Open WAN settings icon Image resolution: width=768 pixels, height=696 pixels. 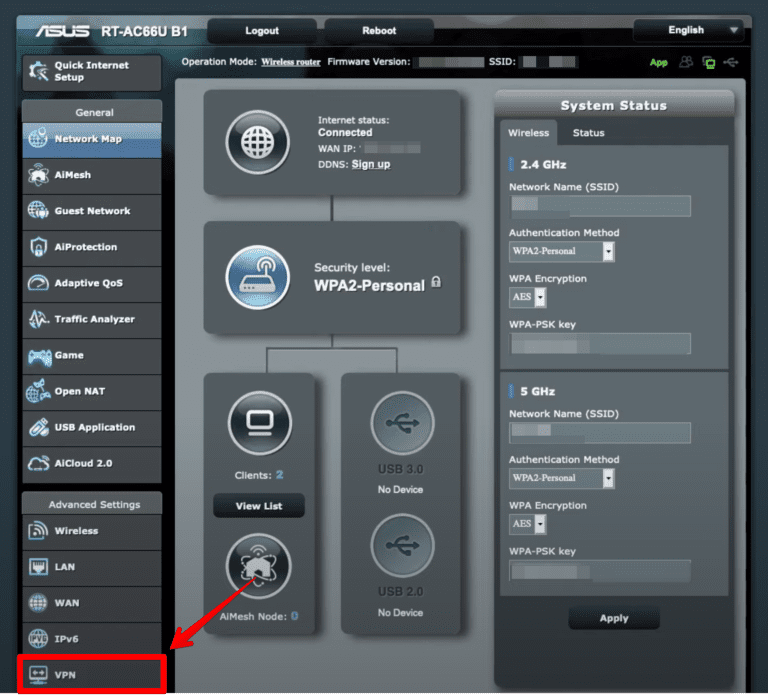click(x=38, y=603)
